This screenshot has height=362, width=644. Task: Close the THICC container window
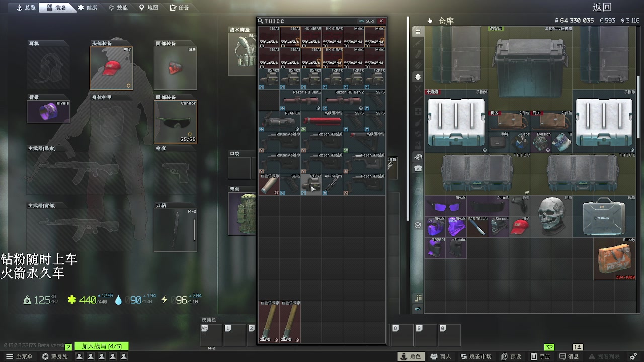click(381, 21)
